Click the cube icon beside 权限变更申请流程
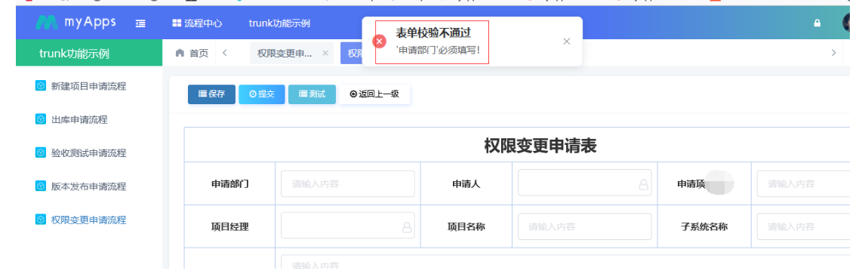 click(x=41, y=220)
